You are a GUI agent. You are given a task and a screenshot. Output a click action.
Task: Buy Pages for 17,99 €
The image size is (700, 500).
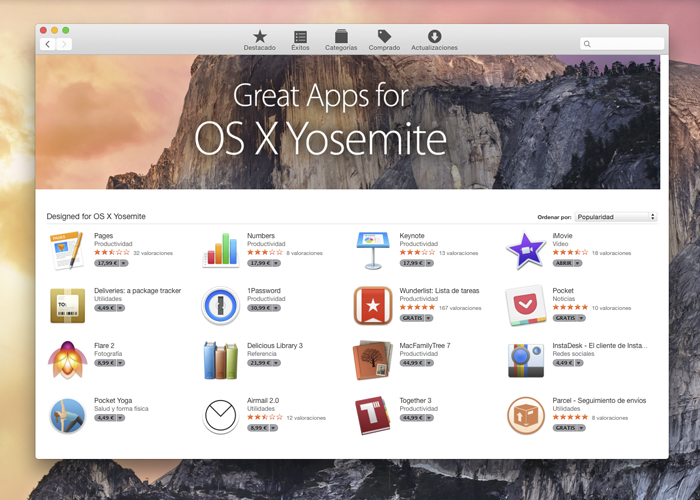pyautogui.click(x=107, y=263)
